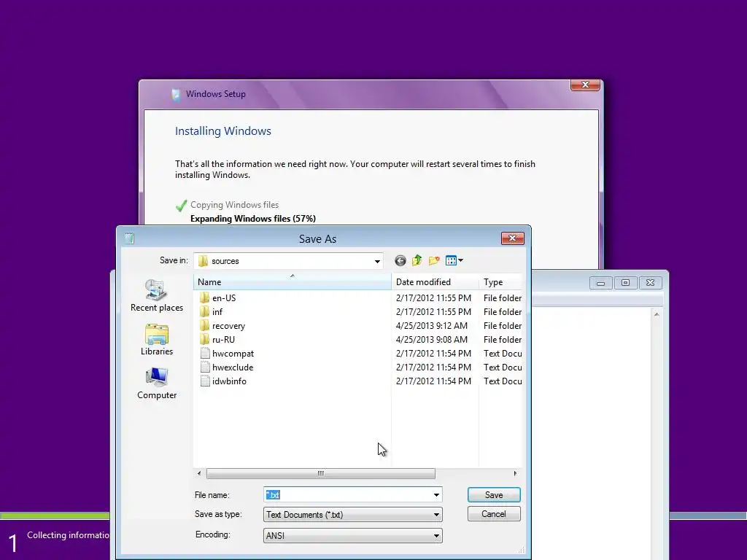Open the Save as type combo box
This screenshot has width=747, height=560.
[352, 515]
